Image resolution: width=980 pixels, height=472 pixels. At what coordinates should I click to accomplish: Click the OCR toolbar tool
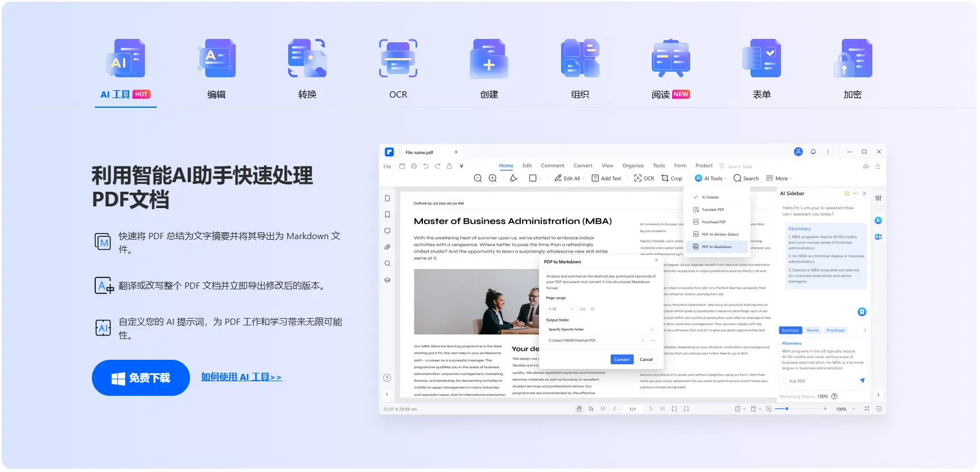(x=644, y=178)
